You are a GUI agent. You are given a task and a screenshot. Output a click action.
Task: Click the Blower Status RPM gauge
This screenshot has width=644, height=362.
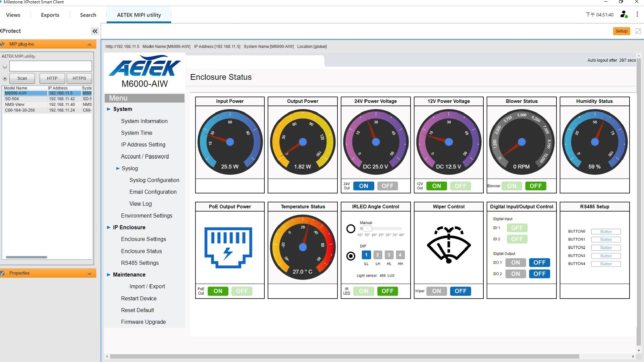coord(522,142)
